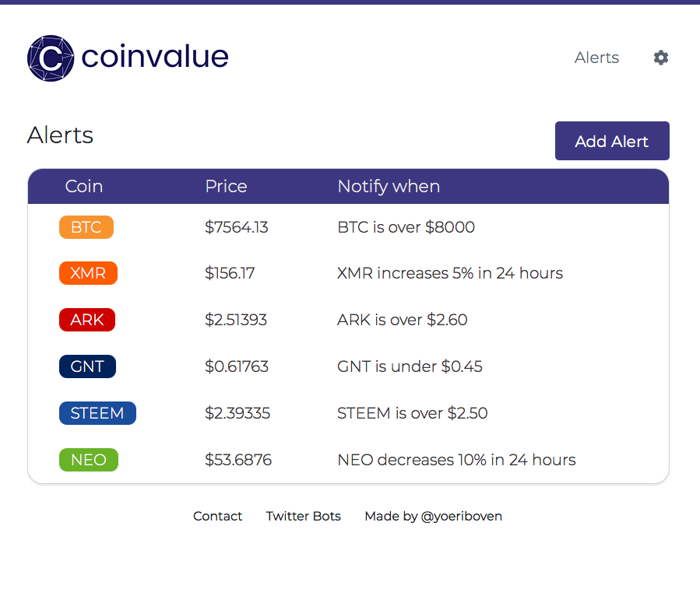This screenshot has width=700, height=603.
Task: Select the NEO coin badge
Action: tap(88, 460)
